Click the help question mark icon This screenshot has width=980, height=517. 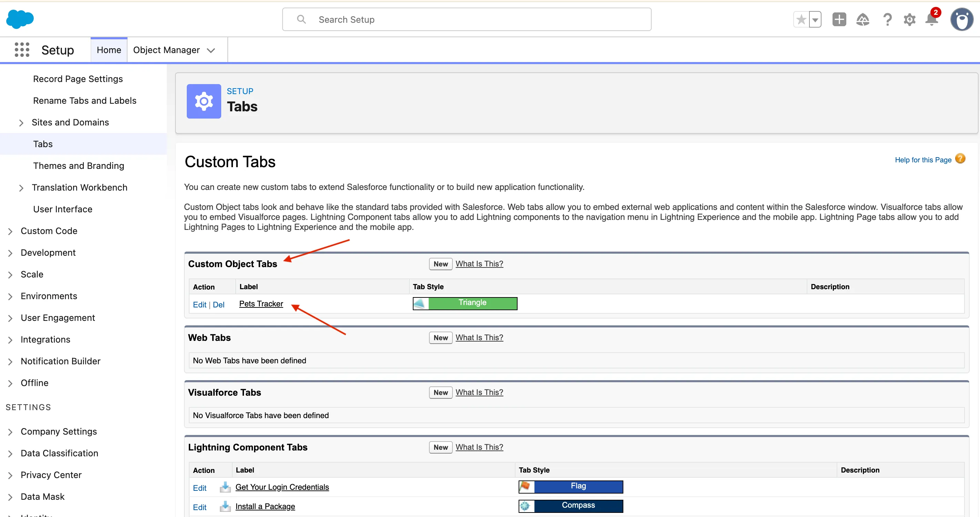(x=887, y=19)
